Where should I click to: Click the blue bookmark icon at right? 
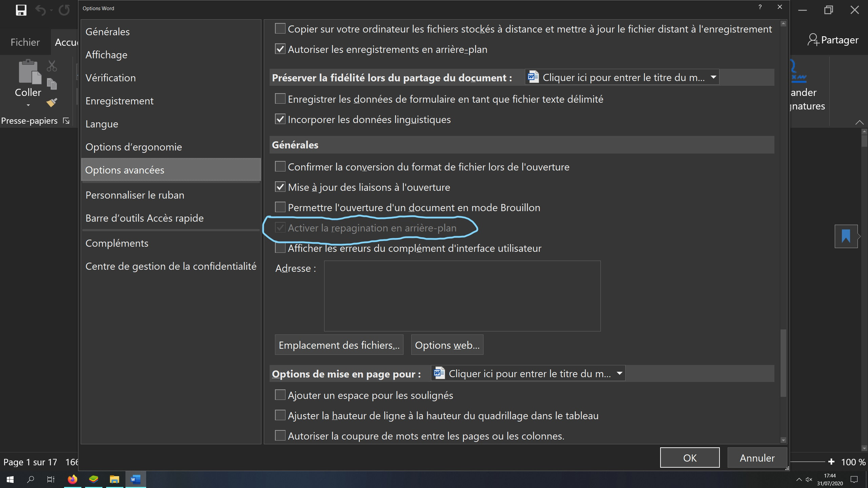(x=846, y=236)
